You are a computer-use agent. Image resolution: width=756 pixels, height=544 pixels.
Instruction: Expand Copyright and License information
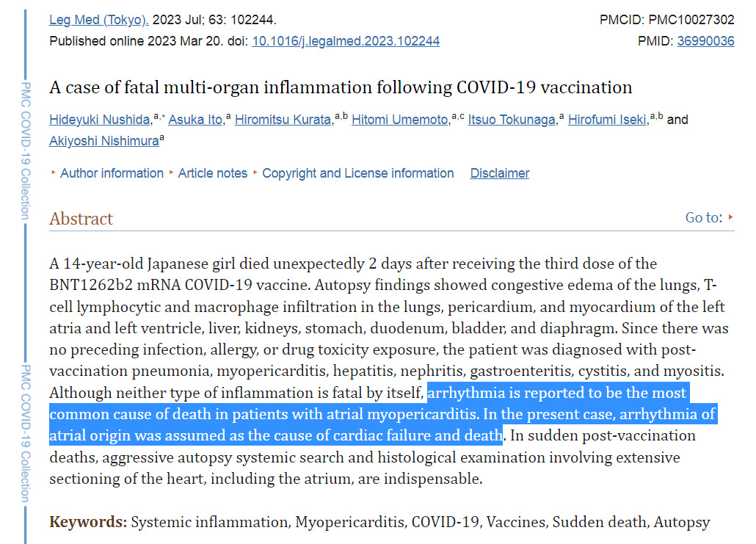click(357, 173)
